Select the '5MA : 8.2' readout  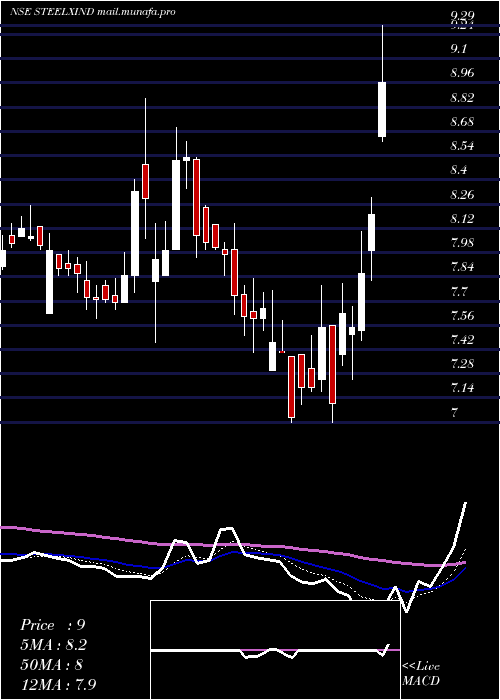pyautogui.click(x=54, y=645)
